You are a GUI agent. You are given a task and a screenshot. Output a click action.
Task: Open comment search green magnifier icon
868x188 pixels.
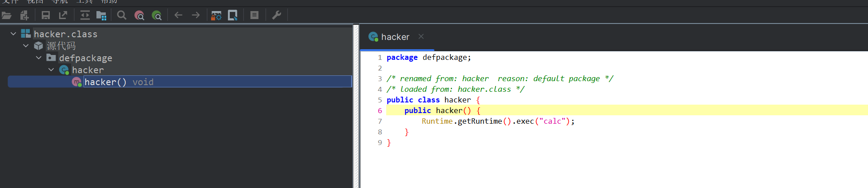click(x=156, y=16)
